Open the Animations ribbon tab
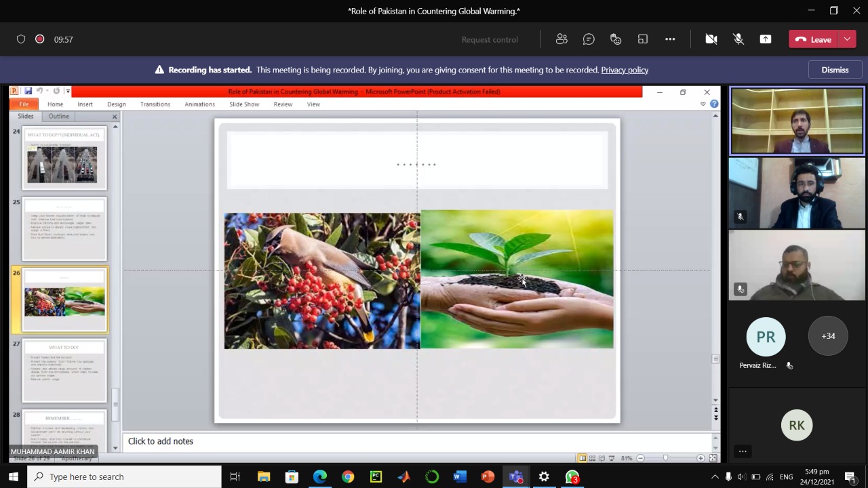 click(x=199, y=104)
